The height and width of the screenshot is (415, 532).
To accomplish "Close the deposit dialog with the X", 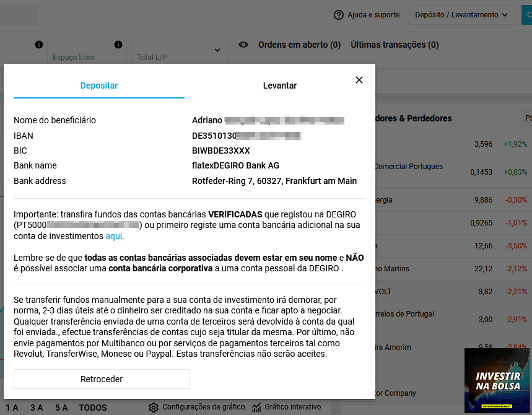I will 359,80.
